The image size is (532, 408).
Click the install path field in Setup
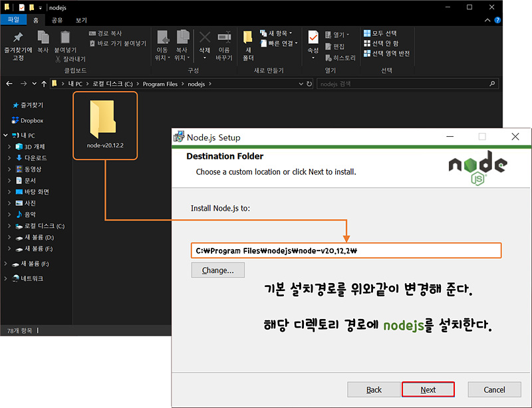346,251
